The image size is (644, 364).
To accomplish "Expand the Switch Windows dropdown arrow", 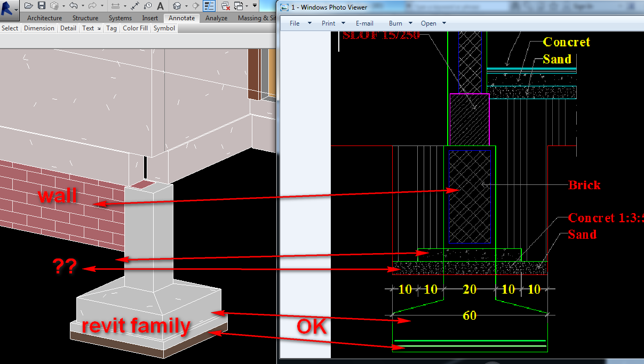I will 247,6.
